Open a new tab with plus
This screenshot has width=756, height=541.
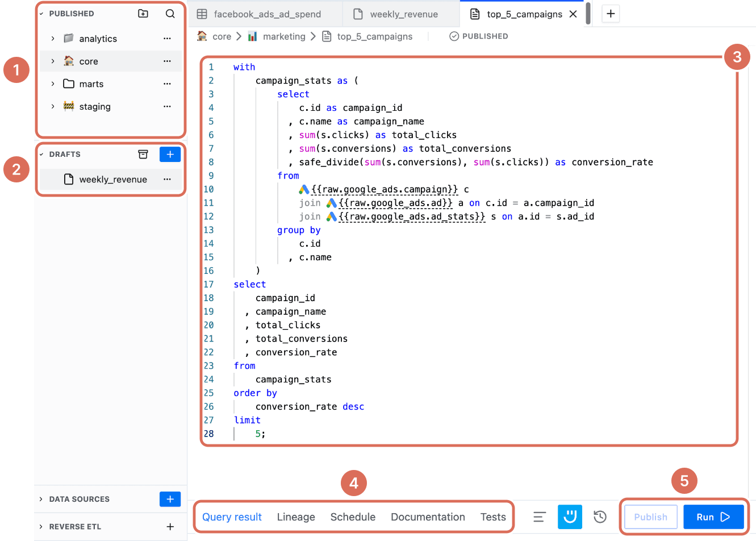pos(611,14)
